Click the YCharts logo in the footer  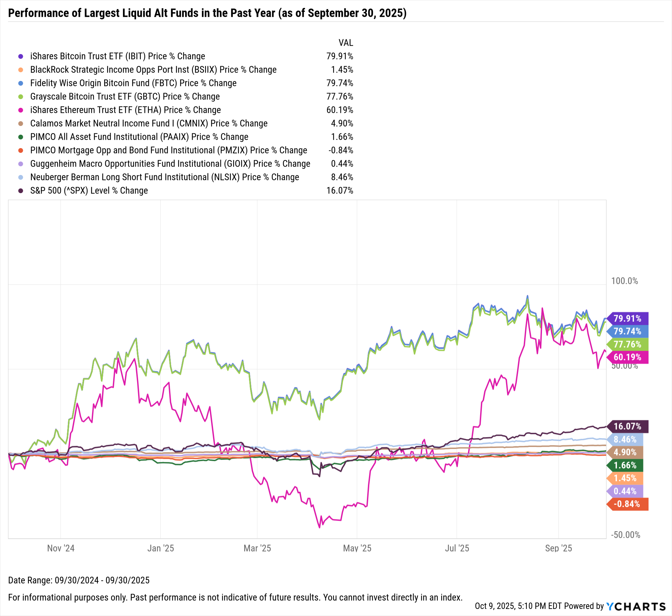click(636, 606)
